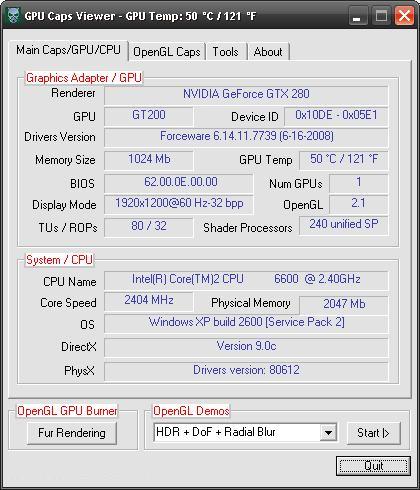Click the GPU Caps Viewer title bar icon
The image size is (420, 490).
[13, 16]
